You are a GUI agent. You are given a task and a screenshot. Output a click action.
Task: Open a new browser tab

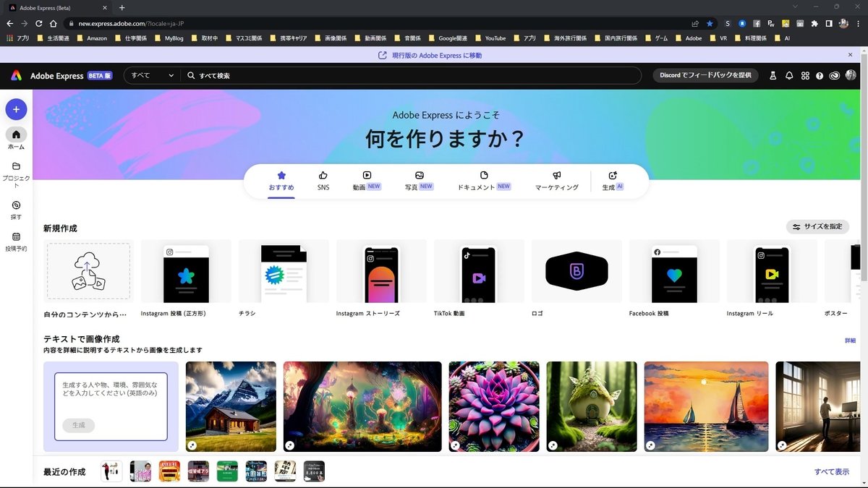(122, 7)
